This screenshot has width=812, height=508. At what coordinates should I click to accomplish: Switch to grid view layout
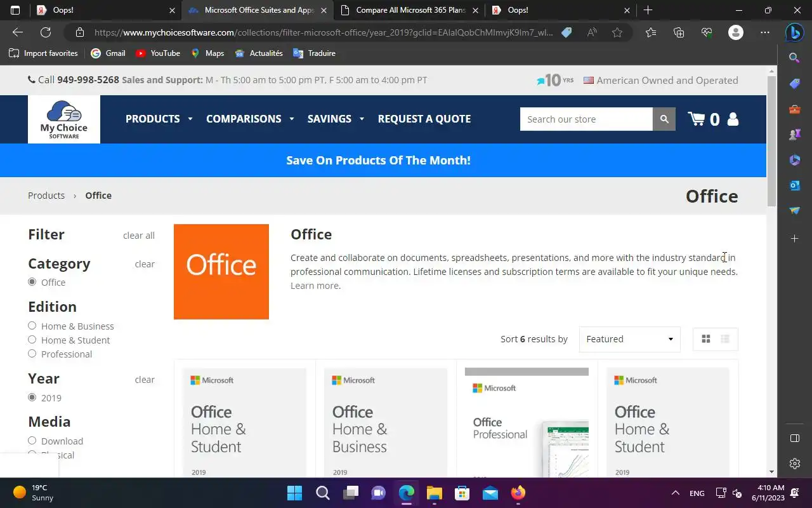pos(706,339)
